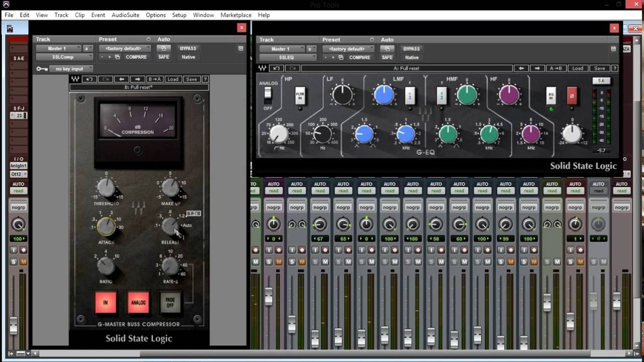The height and width of the screenshot is (362, 644).
Task: Click COMPARE in SSLComp header
Action: (x=136, y=57)
